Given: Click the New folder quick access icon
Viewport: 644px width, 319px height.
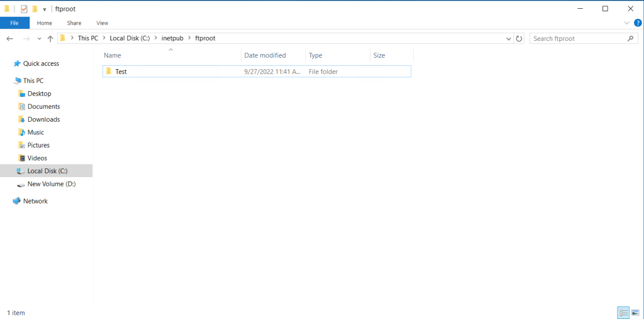Looking at the screenshot, I should pyautogui.click(x=35, y=9).
